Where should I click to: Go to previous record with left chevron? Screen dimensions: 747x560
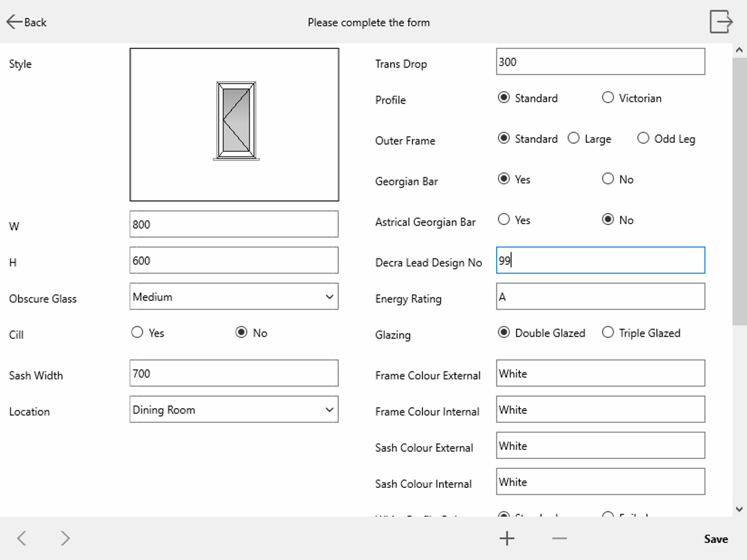point(22,538)
